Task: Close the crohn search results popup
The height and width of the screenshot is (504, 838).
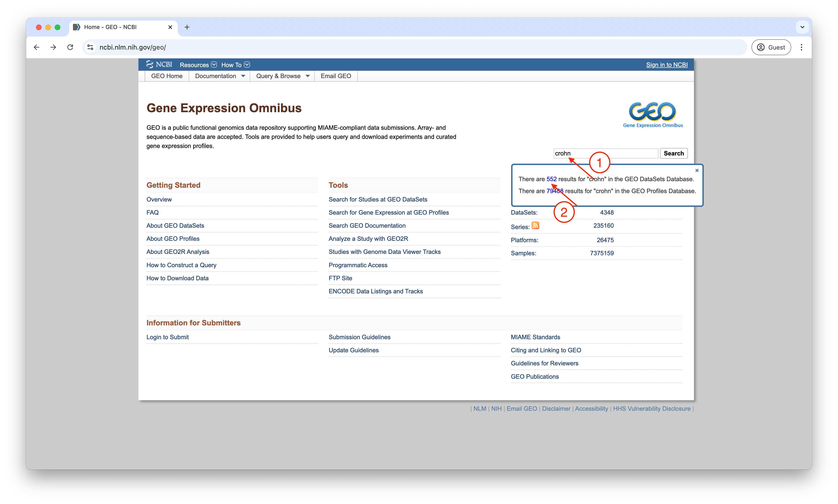Action: [697, 170]
